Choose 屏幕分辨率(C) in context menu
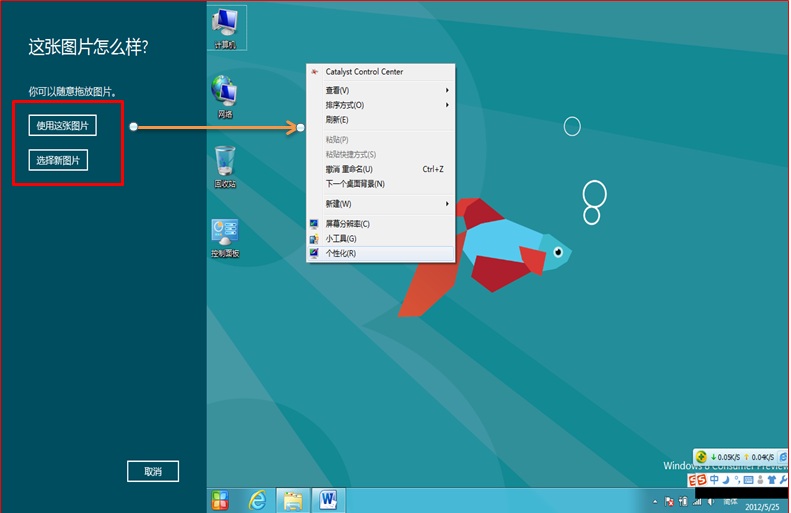 [x=381, y=223]
